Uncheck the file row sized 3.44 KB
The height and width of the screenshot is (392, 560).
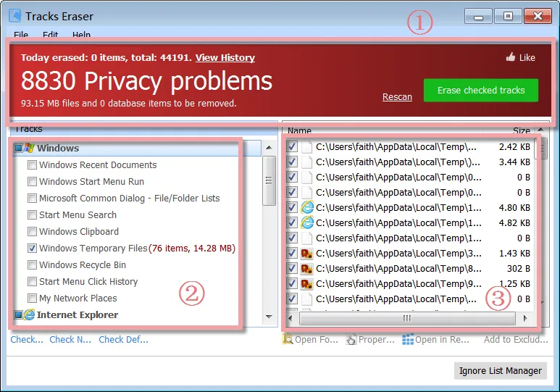pos(292,162)
